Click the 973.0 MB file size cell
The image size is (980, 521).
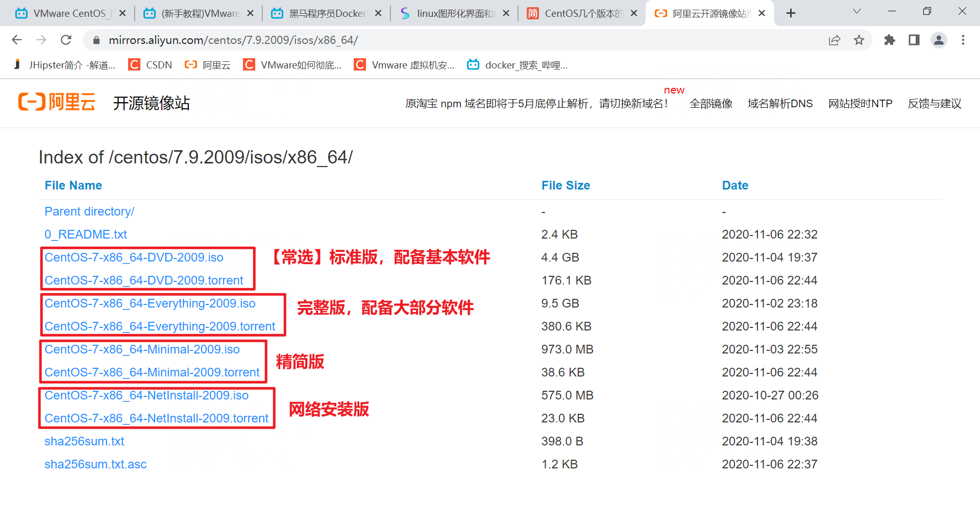click(567, 349)
